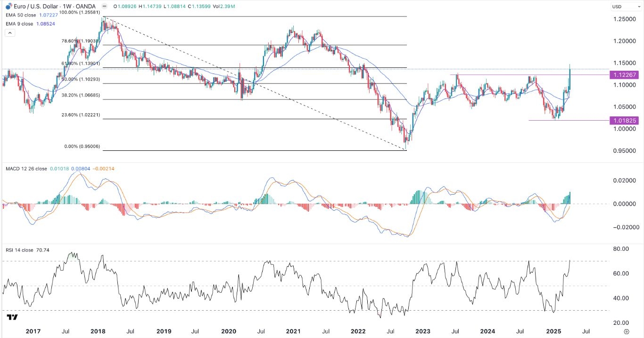This screenshot has height=338, width=644.
Task: Click the 1.01825 purple price label
Action: [625, 120]
